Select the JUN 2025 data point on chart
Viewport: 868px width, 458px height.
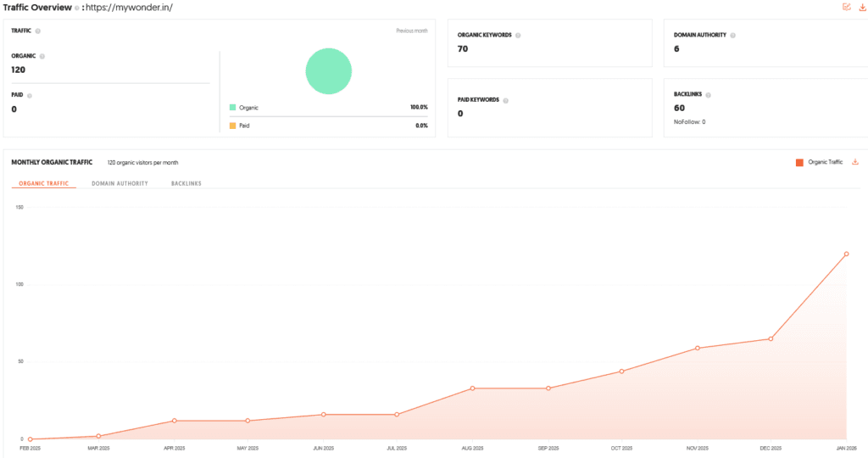324,414
